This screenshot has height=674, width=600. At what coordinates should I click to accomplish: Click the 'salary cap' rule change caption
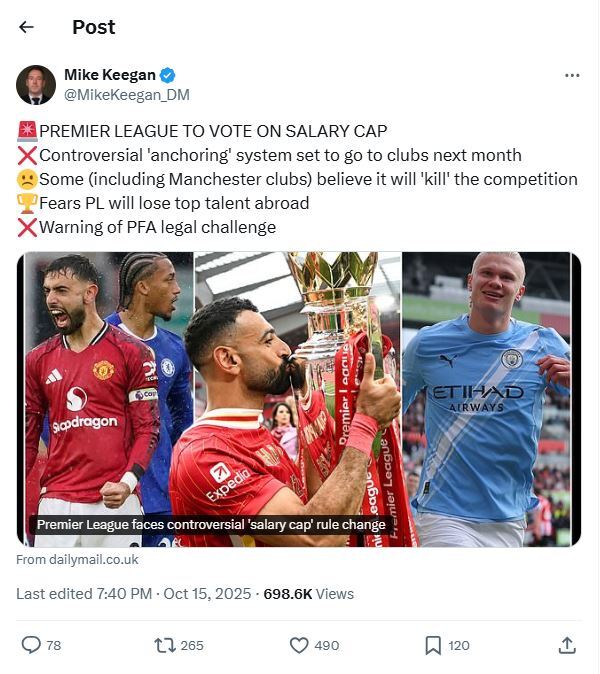(211, 525)
